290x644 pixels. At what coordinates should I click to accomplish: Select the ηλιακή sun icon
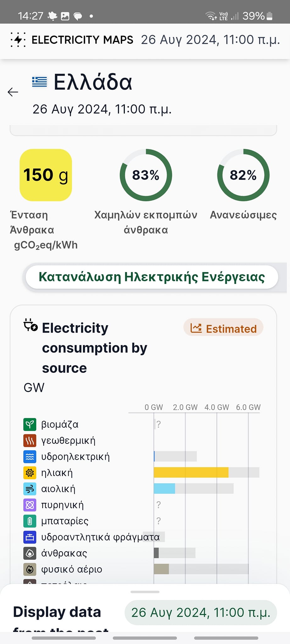pyautogui.click(x=30, y=473)
